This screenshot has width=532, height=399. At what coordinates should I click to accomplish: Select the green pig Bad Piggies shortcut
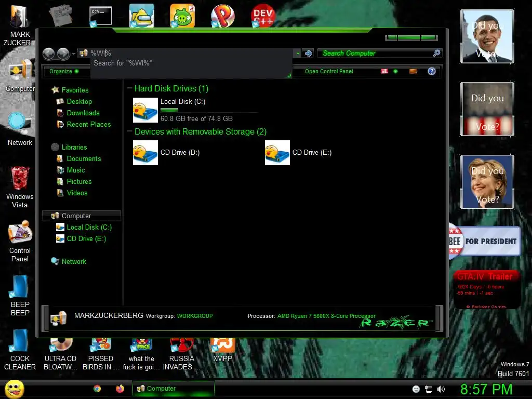(x=182, y=16)
